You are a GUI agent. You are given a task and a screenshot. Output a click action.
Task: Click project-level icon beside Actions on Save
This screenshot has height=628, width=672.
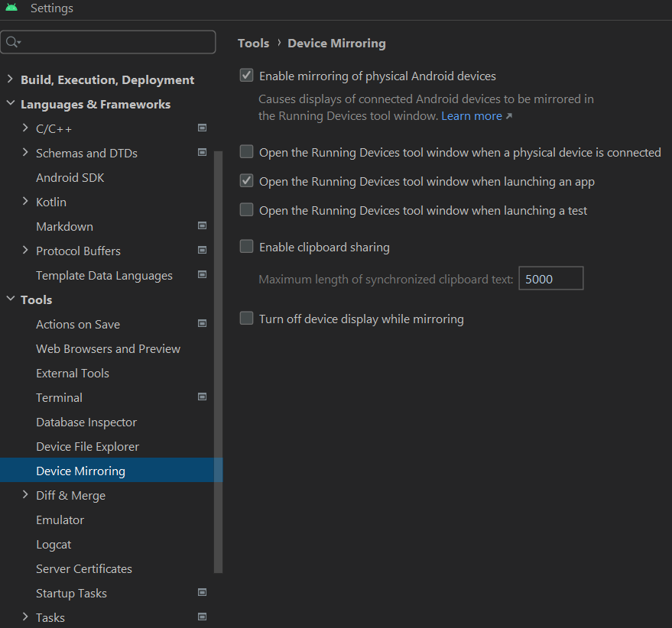tap(202, 324)
